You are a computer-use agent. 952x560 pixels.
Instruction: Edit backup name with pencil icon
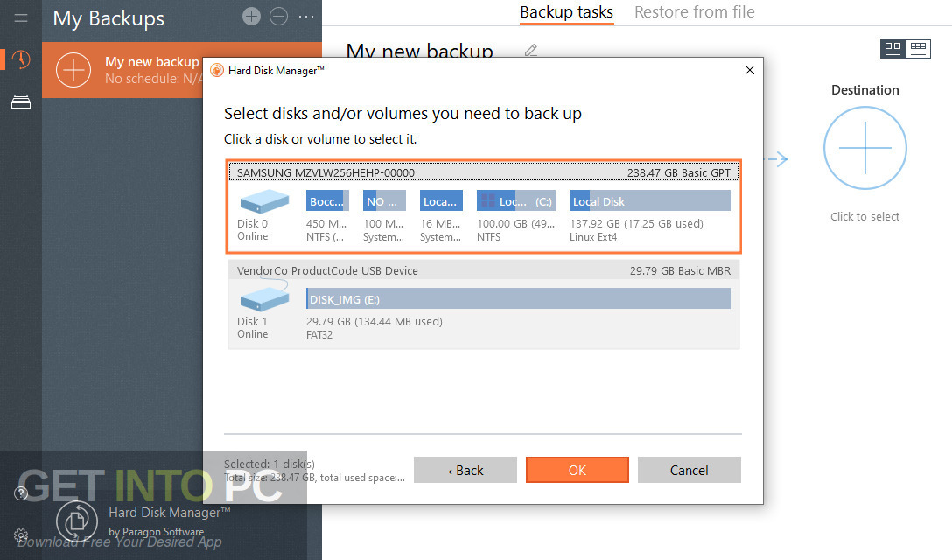[x=530, y=50]
